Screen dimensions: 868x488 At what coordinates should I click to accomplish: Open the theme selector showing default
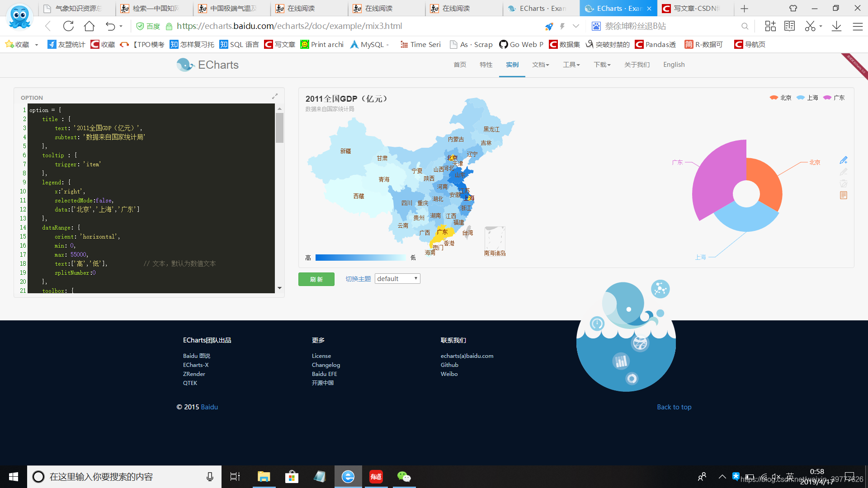(397, 279)
